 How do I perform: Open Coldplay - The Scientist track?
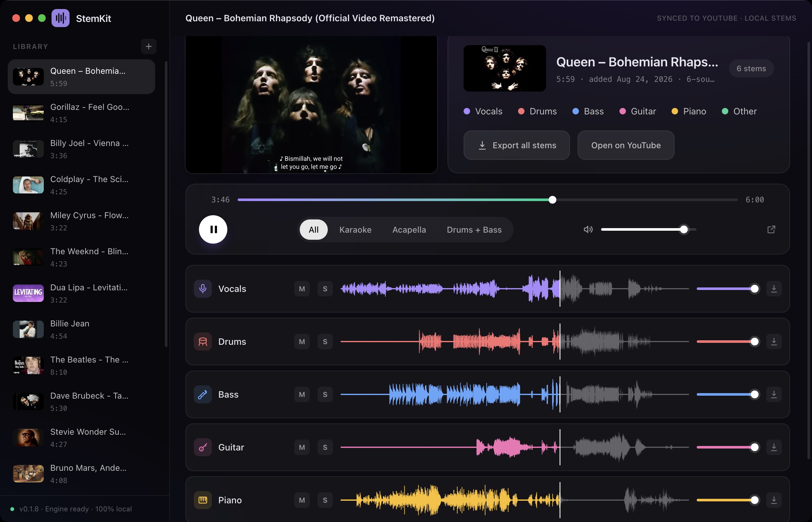(x=81, y=185)
